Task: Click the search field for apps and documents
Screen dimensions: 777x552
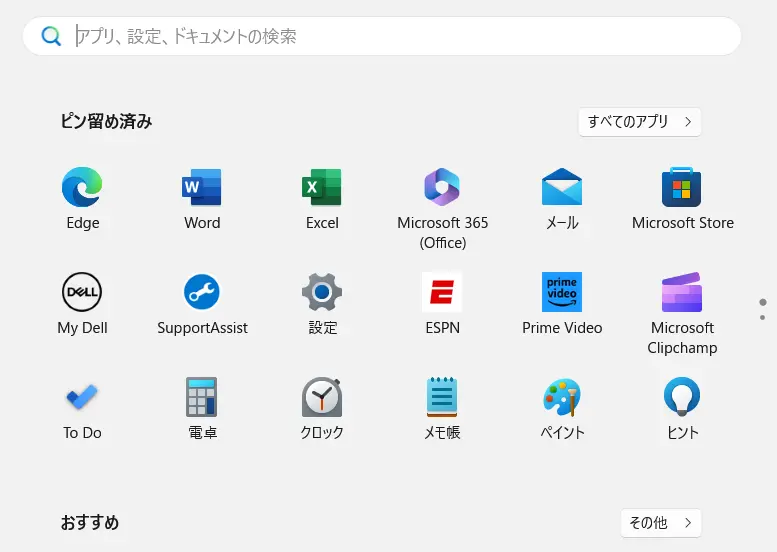Action: (x=382, y=36)
